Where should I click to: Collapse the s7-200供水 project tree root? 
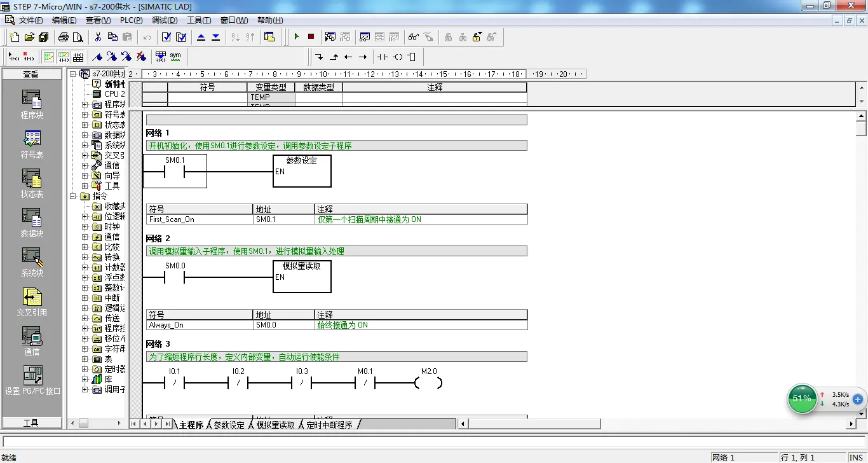[73, 74]
